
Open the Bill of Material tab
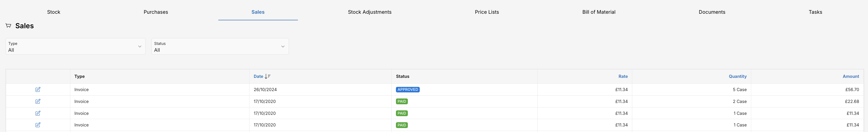pos(599,12)
